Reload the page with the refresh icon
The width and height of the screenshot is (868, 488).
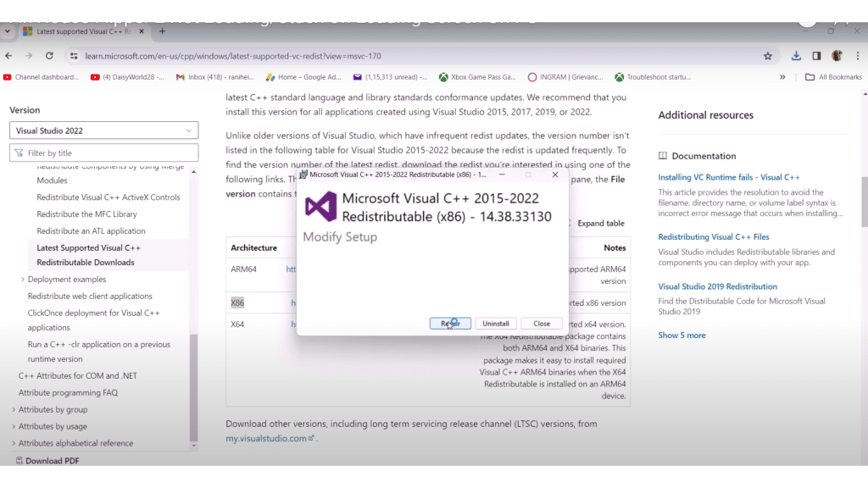pyautogui.click(x=49, y=56)
